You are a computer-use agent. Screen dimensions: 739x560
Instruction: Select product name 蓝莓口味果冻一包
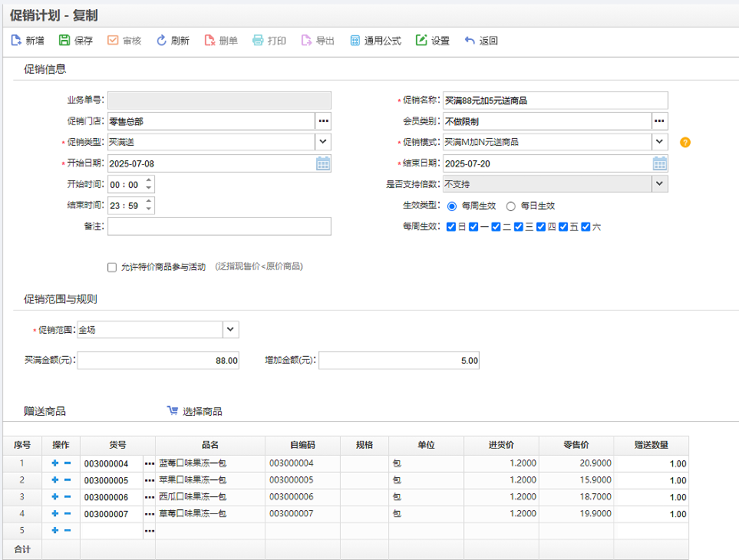click(x=193, y=463)
